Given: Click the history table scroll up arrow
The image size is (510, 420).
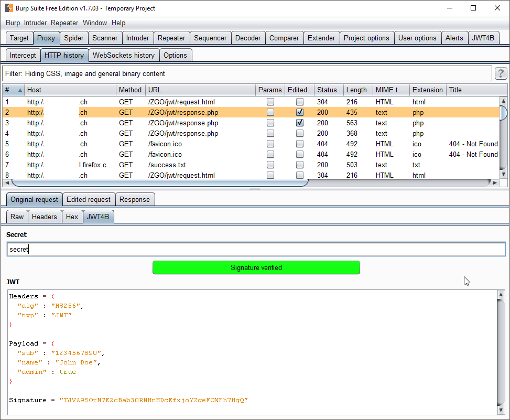Looking at the screenshot, I should [x=503, y=101].
